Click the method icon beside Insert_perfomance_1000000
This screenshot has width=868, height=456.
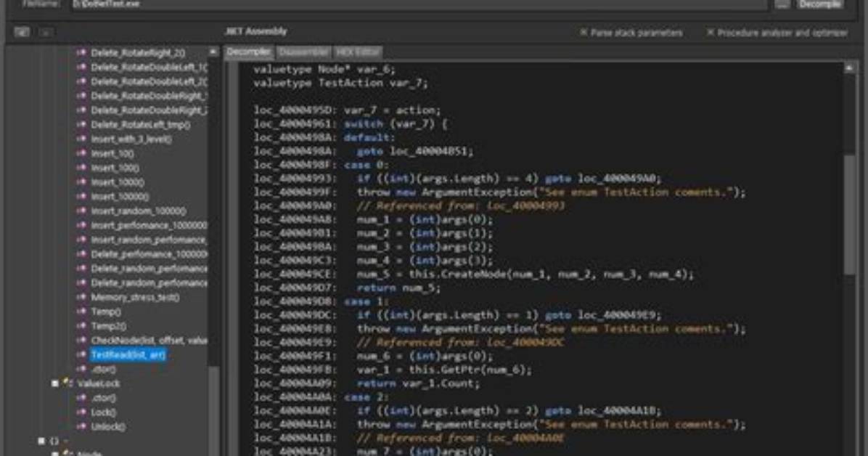pos(81,226)
